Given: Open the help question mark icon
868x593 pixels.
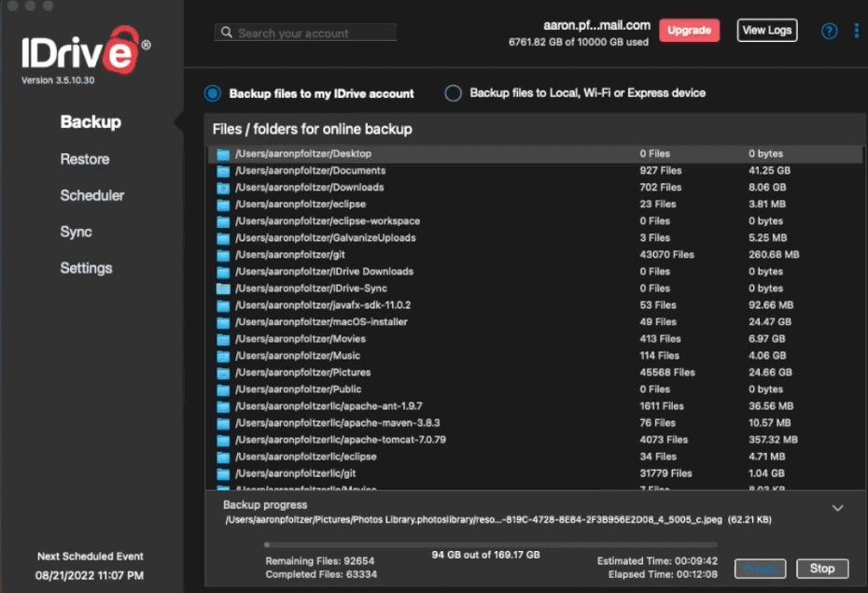Looking at the screenshot, I should 829,31.
